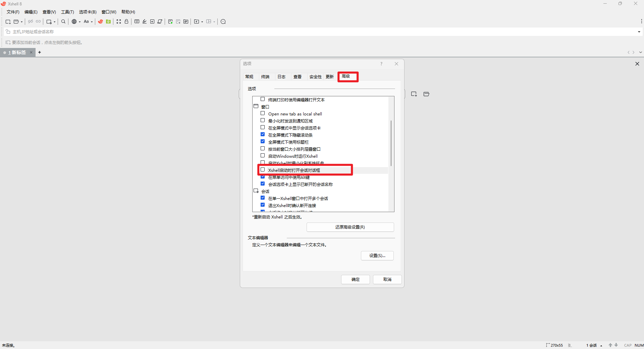Click the lock screen padlock icon
The width and height of the screenshot is (644, 349).
click(126, 21)
